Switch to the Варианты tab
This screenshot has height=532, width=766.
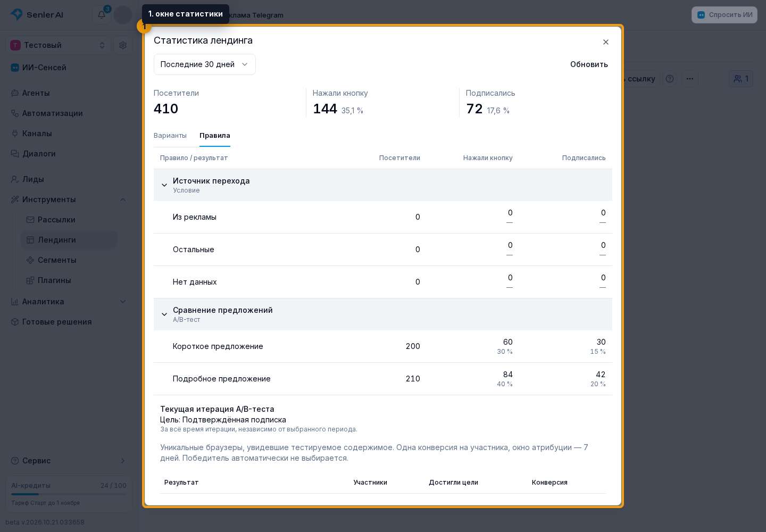click(170, 136)
